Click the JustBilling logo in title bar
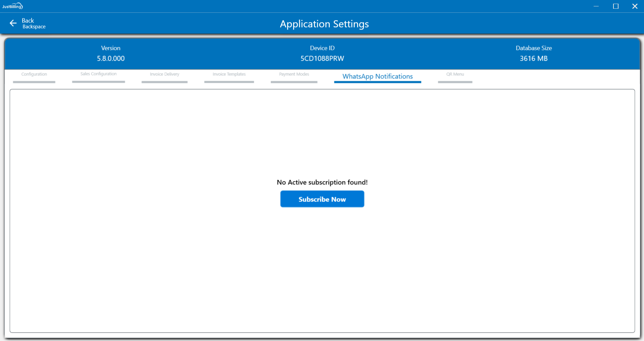Screen dimensions: 644x341 tap(12, 6)
